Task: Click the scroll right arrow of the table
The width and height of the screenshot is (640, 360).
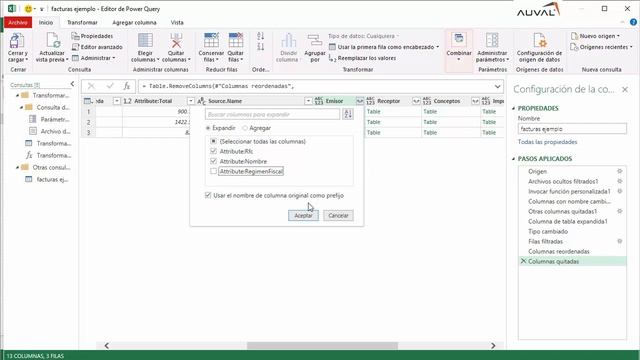Action: 493,346
